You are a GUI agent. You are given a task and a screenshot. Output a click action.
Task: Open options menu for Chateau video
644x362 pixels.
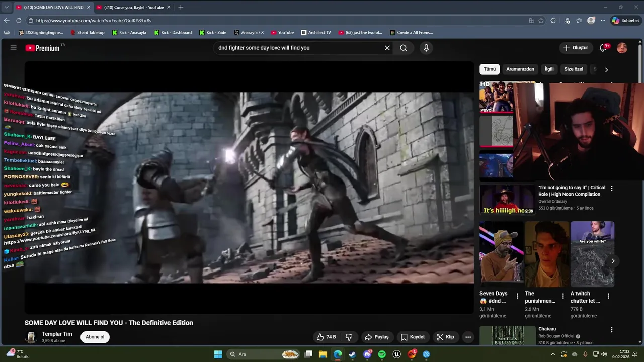click(612, 330)
